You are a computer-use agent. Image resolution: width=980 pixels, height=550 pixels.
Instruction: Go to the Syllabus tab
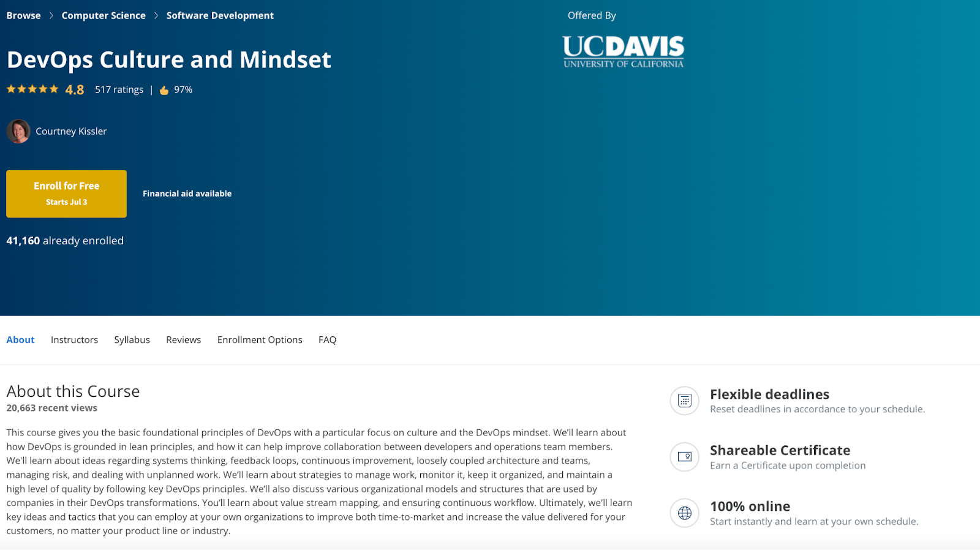tap(132, 340)
